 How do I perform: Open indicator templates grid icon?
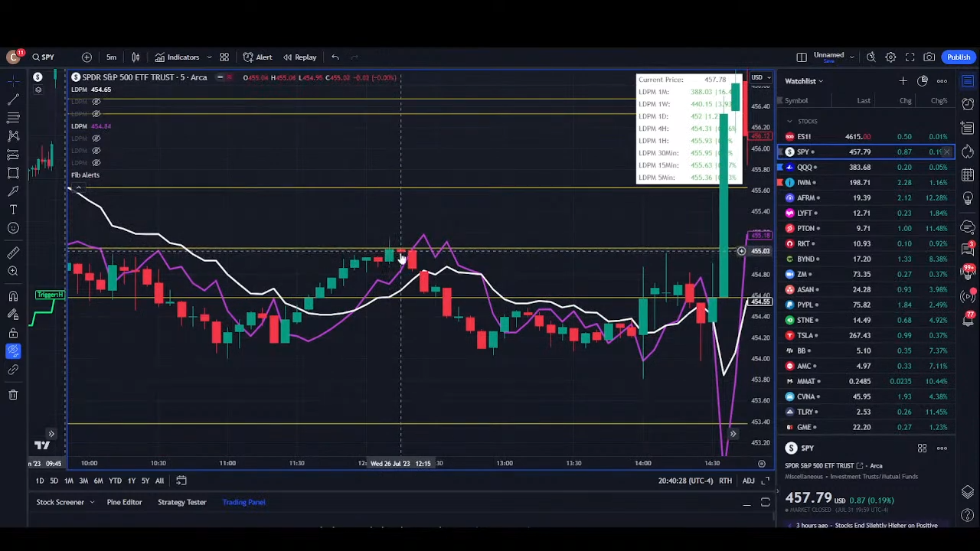pos(224,57)
